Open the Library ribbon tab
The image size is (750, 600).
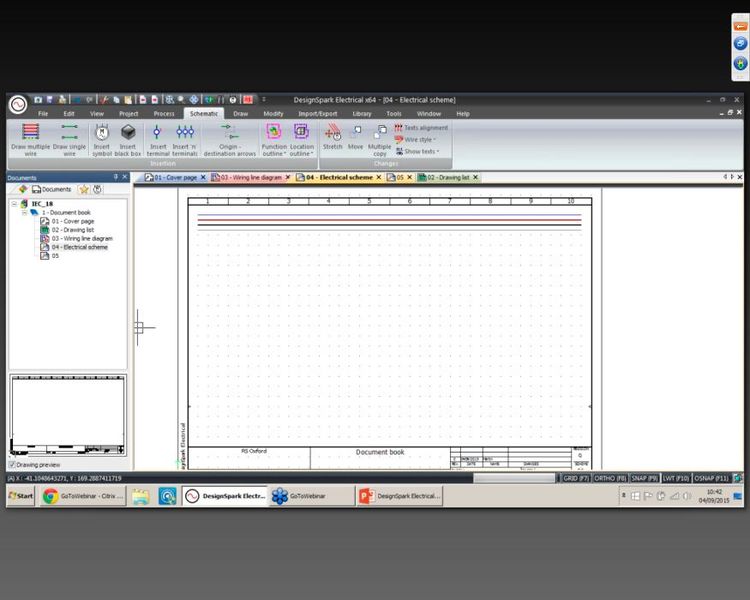tap(362, 114)
